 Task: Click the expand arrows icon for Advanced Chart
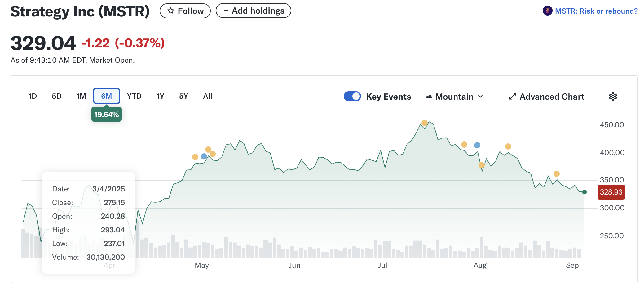(x=512, y=97)
